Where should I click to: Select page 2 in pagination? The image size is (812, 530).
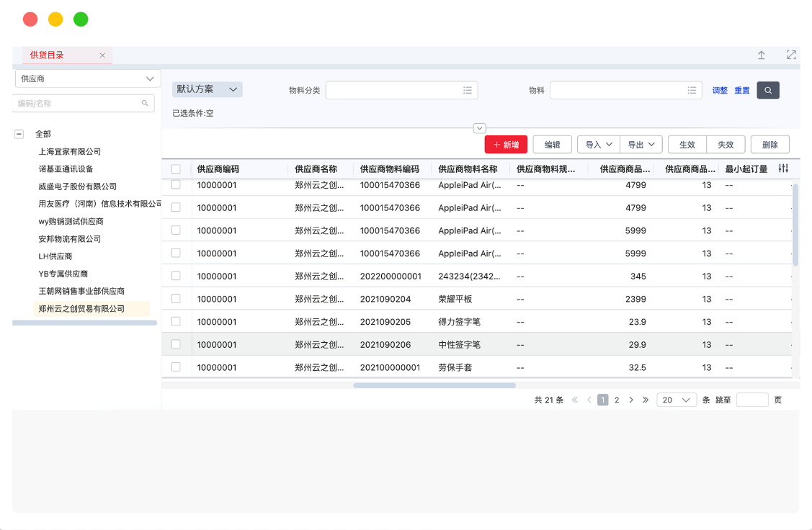click(x=617, y=400)
